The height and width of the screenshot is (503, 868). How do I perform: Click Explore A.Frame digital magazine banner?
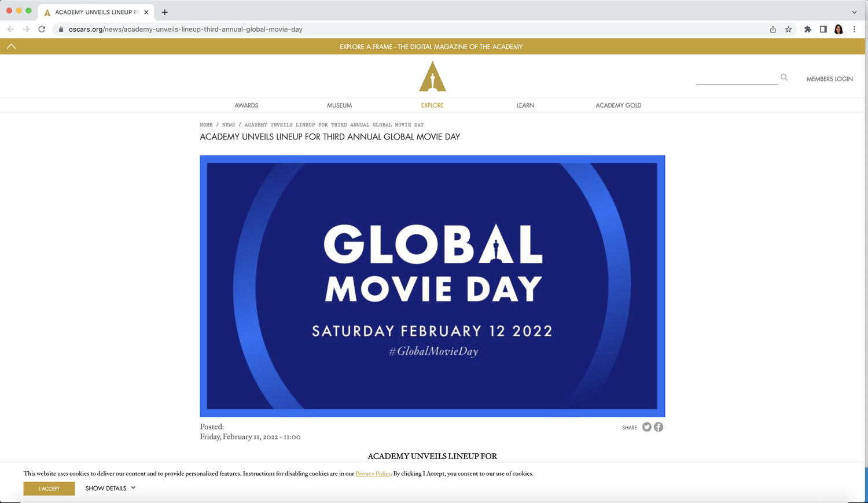click(x=431, y=47)
